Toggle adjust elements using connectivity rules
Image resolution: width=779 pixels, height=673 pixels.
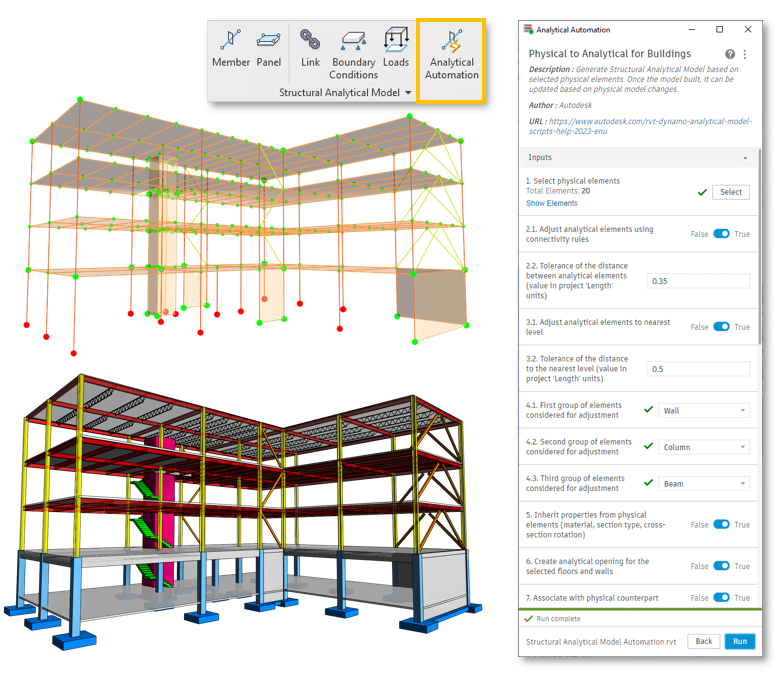[721, 234]
